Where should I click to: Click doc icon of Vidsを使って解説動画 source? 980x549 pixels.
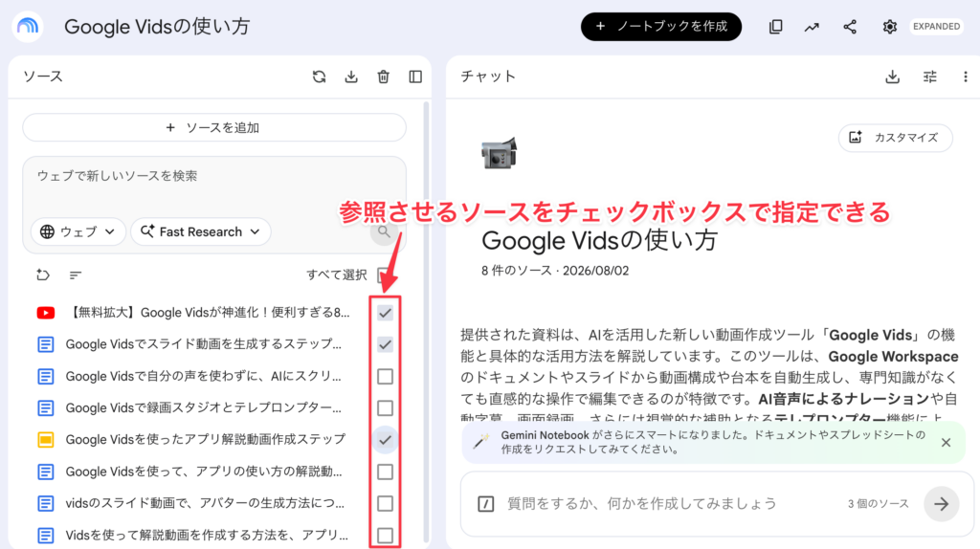coord(46,536)
